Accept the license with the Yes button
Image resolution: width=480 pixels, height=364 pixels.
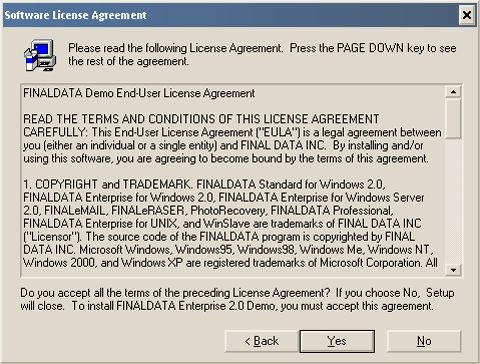click(337, 341)
